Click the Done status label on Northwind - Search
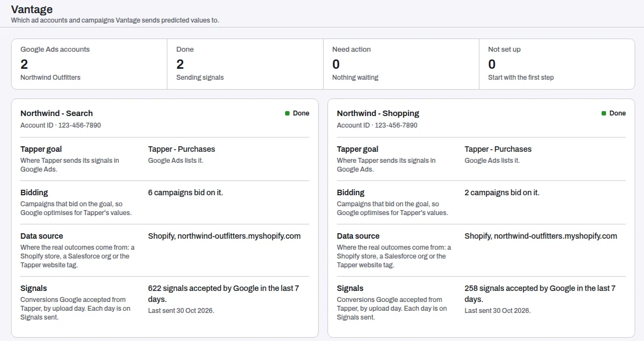Image resolution: width=644 pixels, height=341 pixels. pyautogui.click(x=301, y=113)
